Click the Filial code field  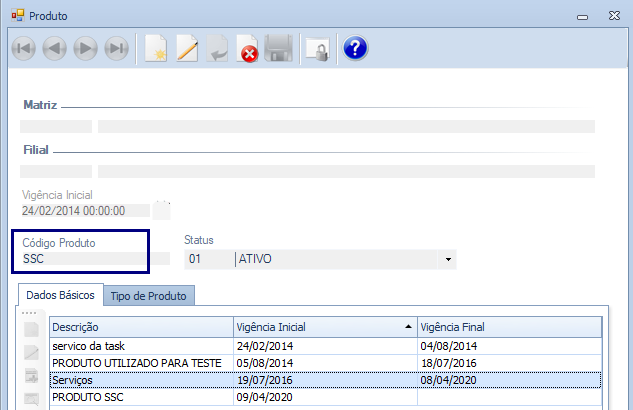56,172
